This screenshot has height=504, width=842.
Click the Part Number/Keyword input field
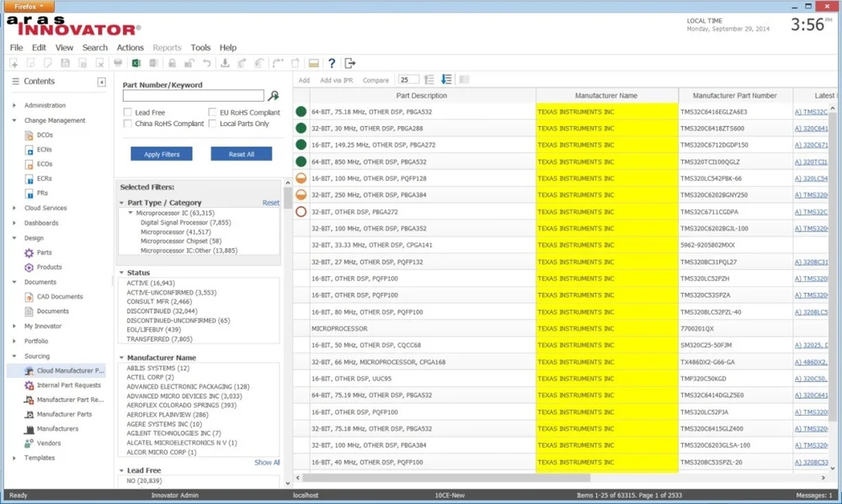(x=194, y=96)
